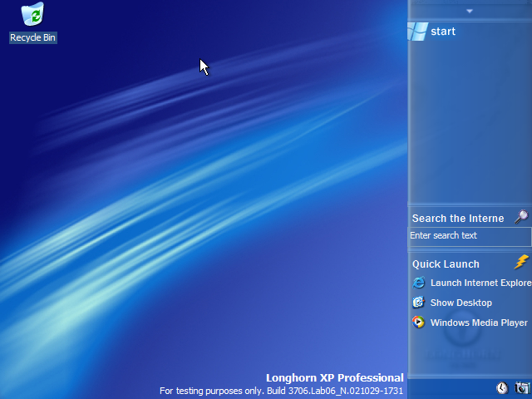Click the Windows flag logo

[417, 32]
